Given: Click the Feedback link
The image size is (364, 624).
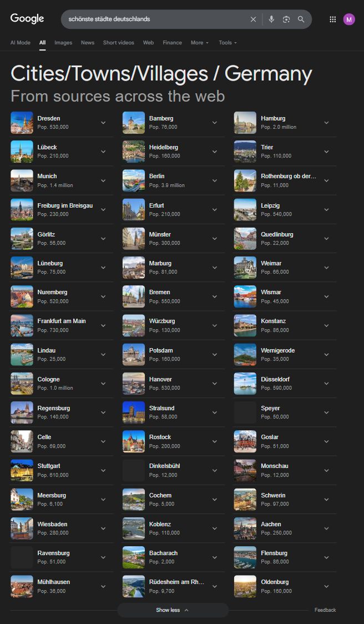Looking at the screenshot, I should pos(325,610).
